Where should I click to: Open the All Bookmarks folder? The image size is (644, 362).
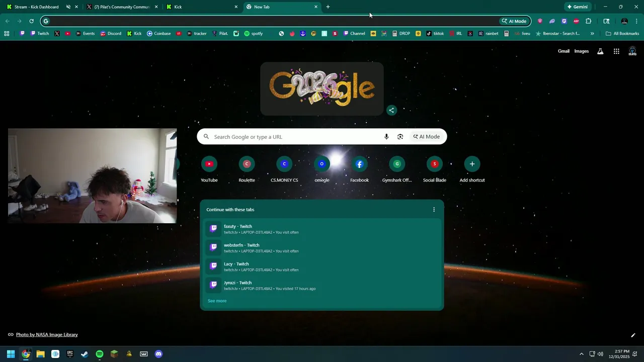click(x=622, y=34)
